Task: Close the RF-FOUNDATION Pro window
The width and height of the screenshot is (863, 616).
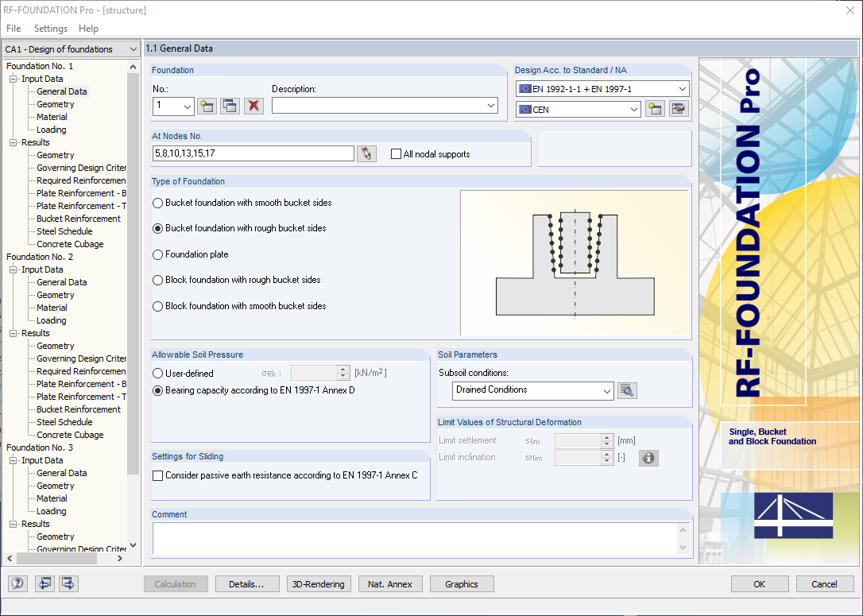Action: coord(849,10)
